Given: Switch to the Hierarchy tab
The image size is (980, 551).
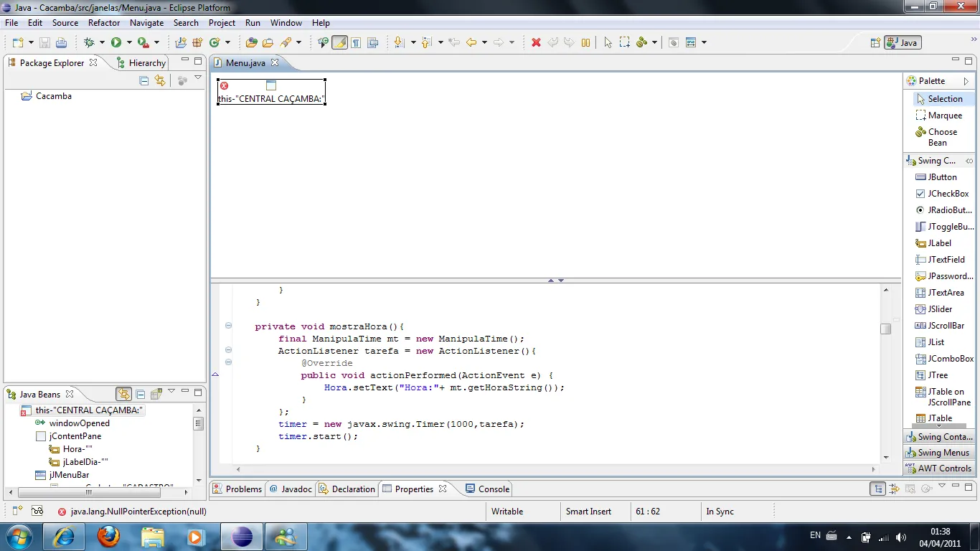Looking at the screenshot, I should click(146, 63).
